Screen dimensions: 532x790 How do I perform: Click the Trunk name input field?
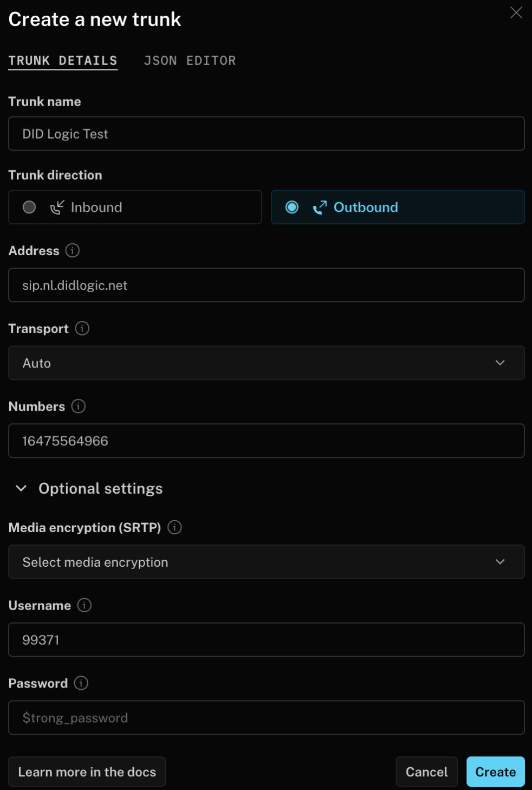pyautogui.click(x=266, y=134)
